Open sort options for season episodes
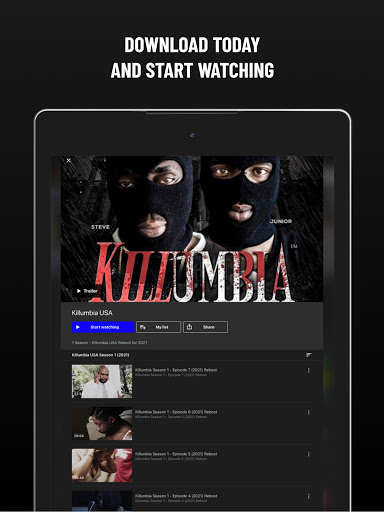Viewport: 384px width, 512px height. (x=309, y=355)
